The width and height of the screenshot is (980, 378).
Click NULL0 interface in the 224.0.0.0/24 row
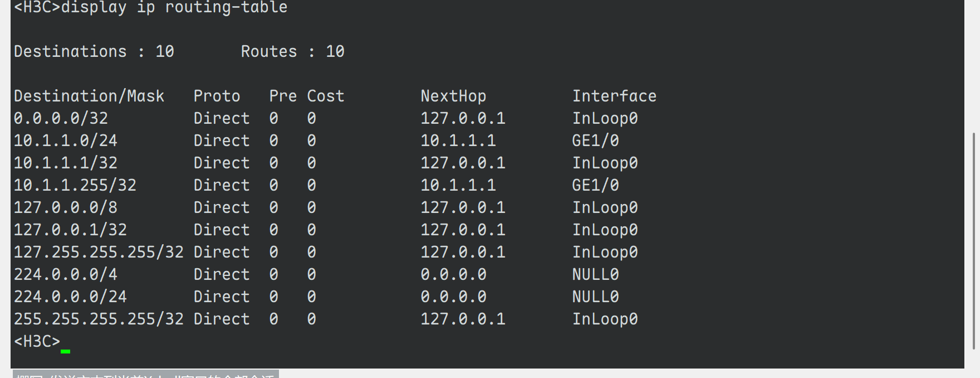595,297
